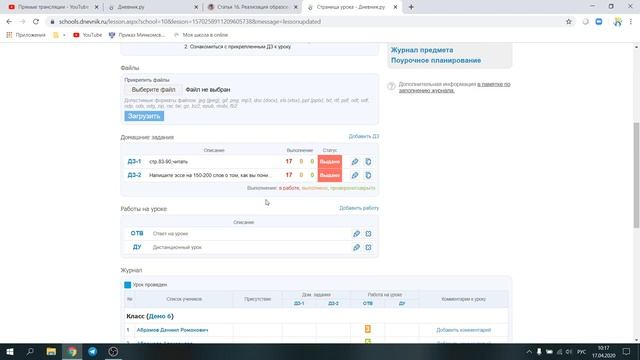Click the 'Выберите файл' button
640x360 pixels.
(x=153, y=89)
